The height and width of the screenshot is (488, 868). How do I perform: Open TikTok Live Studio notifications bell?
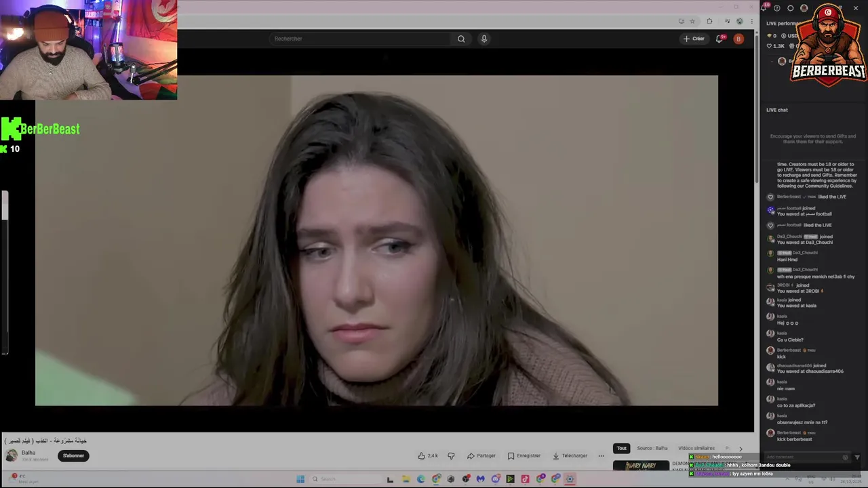pos(765,7)
